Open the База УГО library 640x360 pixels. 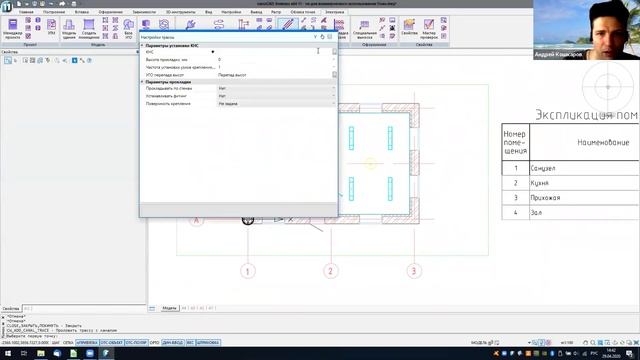point(129,29)
